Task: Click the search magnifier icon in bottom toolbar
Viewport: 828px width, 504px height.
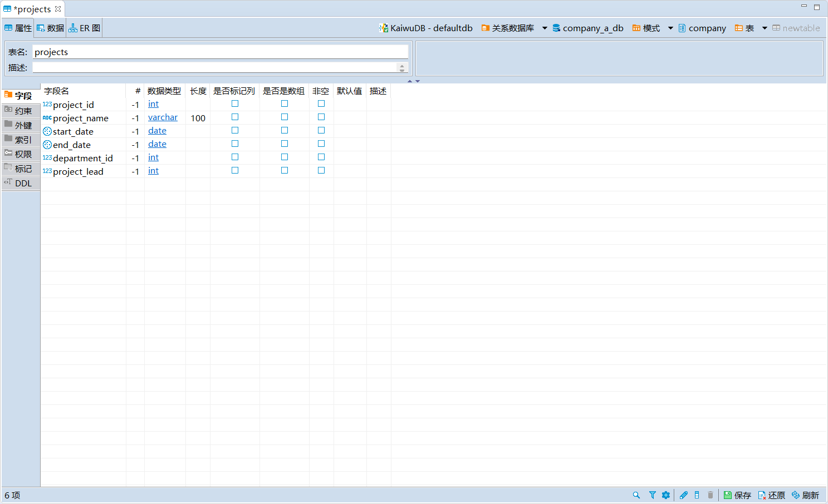Action: 636,495
